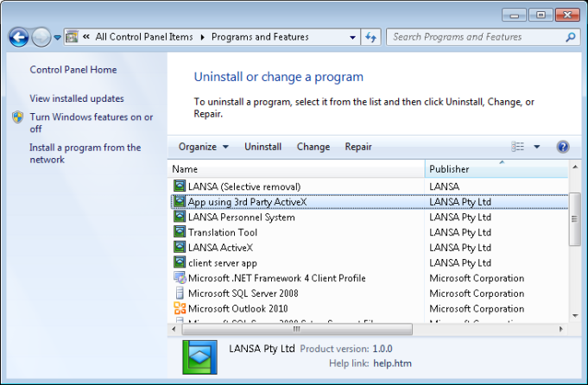Click the Translation Tool program icon
Viewport: 588px width, 385px height.
180,231
